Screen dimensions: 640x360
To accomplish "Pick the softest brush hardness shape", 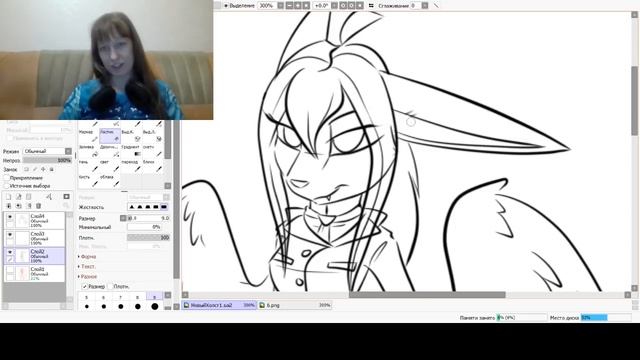I will [132, 207].
